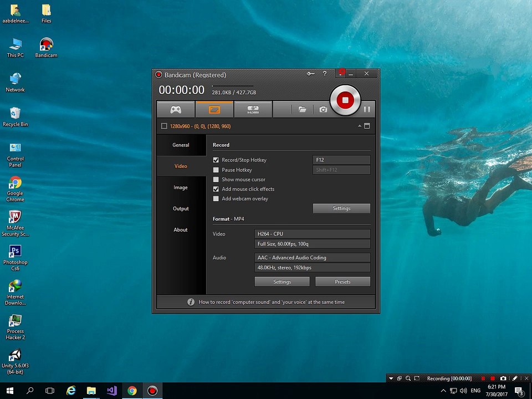Select Photoshop Cs6 desktop icon
Image resolution: width=532 pixels, height=399 pixels.
pyautogui.click(x=16, y=258)
